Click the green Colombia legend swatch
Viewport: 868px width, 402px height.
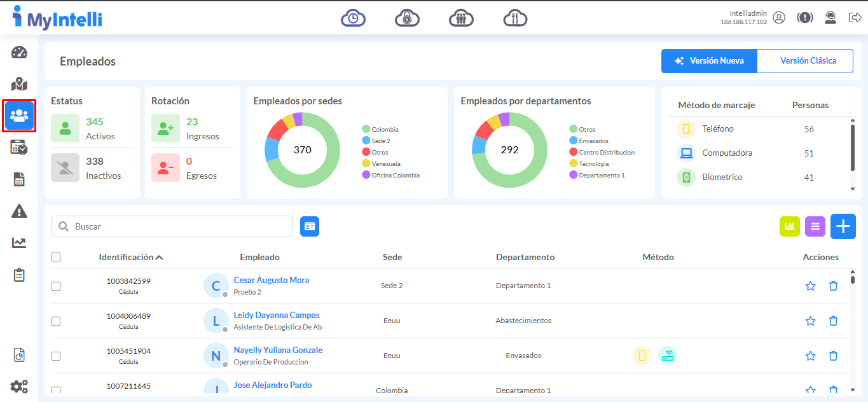(366, 129)
